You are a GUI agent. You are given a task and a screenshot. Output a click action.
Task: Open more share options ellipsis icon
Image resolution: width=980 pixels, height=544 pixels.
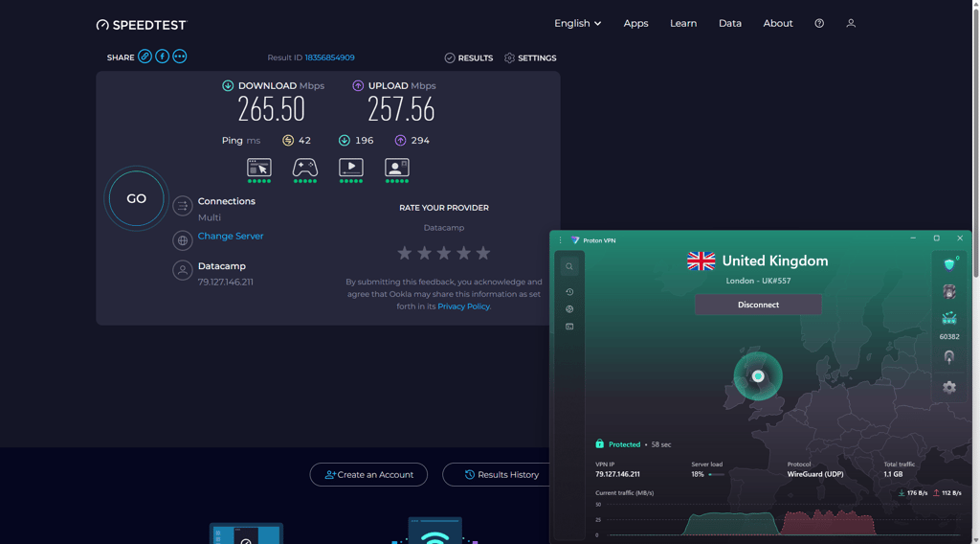179,57
